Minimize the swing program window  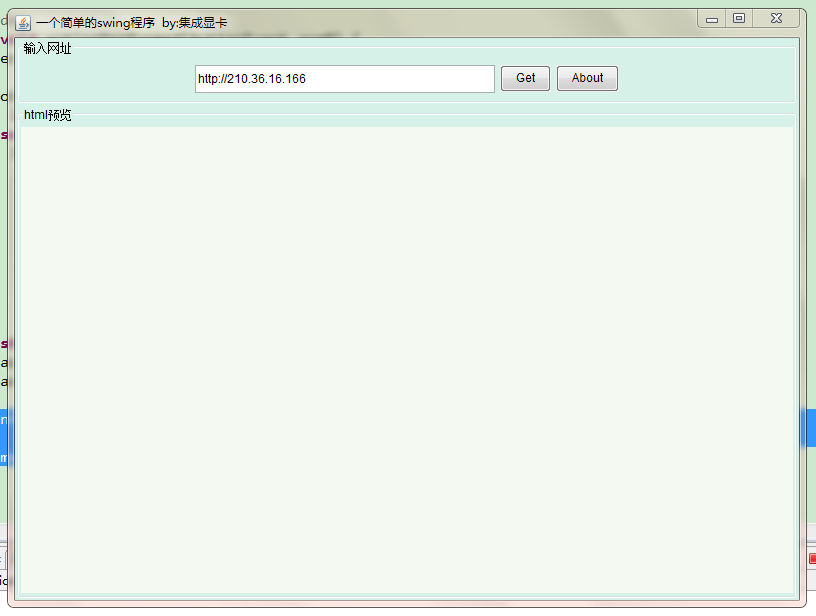click(711, 19)
